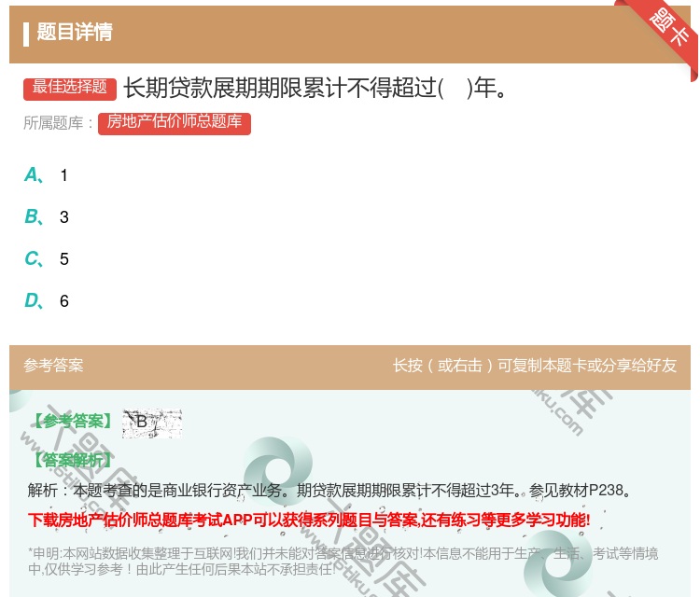Screen dimensions: 700x597
Task: Click the 最佳选择题 question type badge
Action: 70,89
